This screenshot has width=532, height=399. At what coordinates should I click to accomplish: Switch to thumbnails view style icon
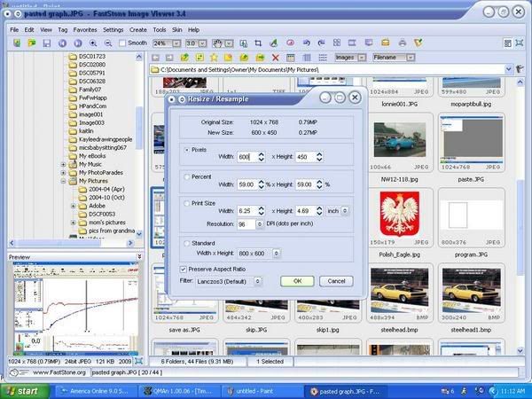click(x=291, y=58)
